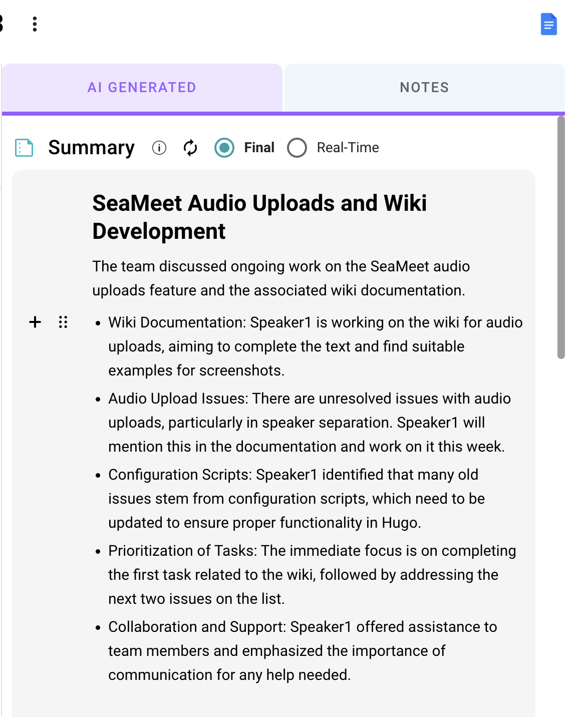Select the Real-Time radio button
Screen dimensions: 588x726
(297, 148)
